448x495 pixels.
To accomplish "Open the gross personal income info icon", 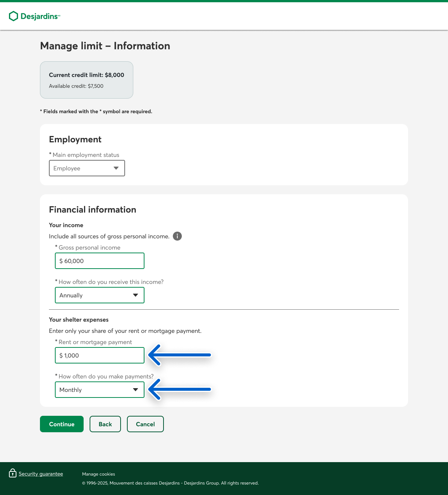I will (x=177, y=236).
